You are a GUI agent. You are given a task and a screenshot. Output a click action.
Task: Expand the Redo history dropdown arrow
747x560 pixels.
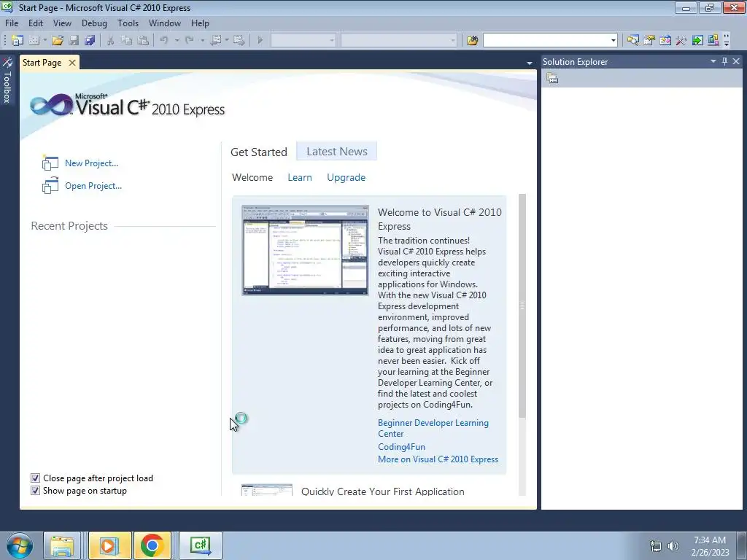[203, 41]
